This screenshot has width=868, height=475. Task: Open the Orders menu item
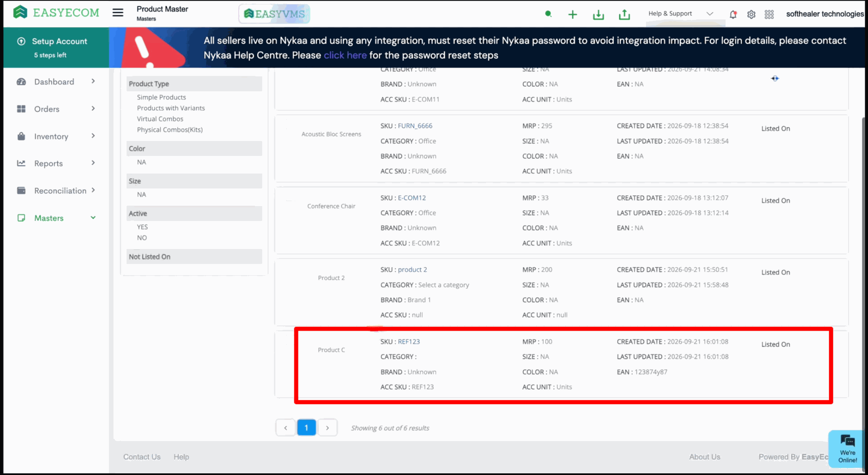(x=47, y=109)
